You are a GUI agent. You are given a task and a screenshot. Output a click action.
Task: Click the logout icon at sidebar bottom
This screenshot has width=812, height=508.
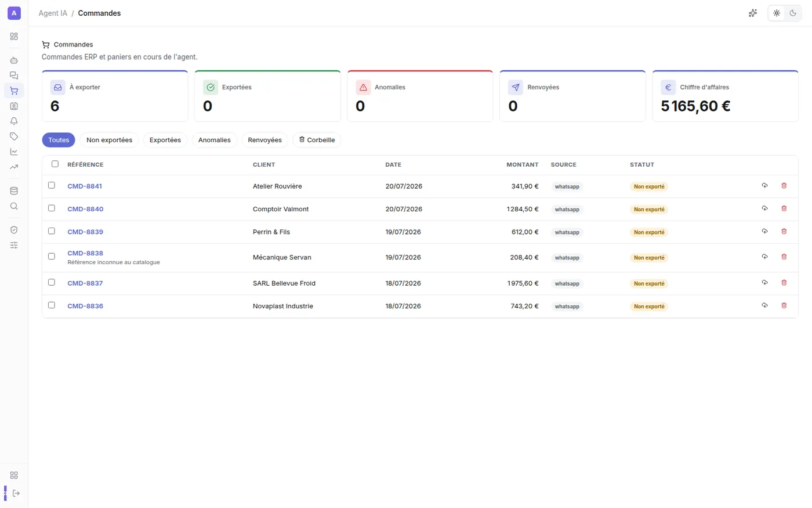16,493
